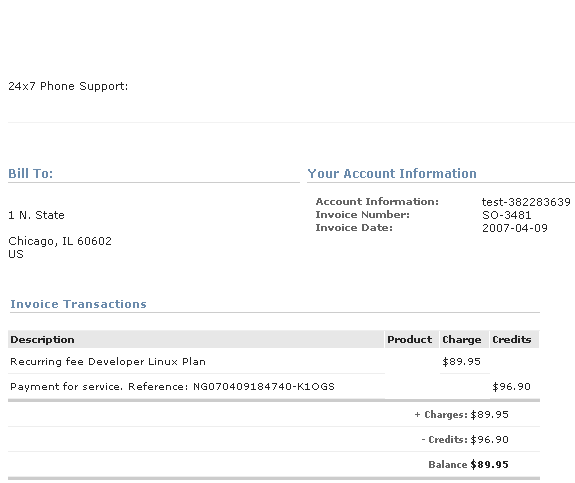Click the payment reference NG070409184740-K1OGS text
Screen dimensions: 575x483
[x=264, y=387]
